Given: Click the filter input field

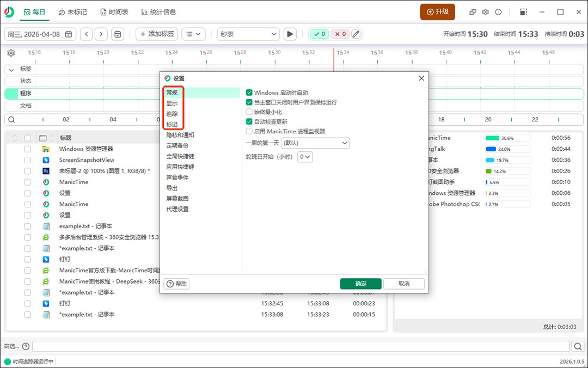Looking at the screenshot, I should coord(301,346).
